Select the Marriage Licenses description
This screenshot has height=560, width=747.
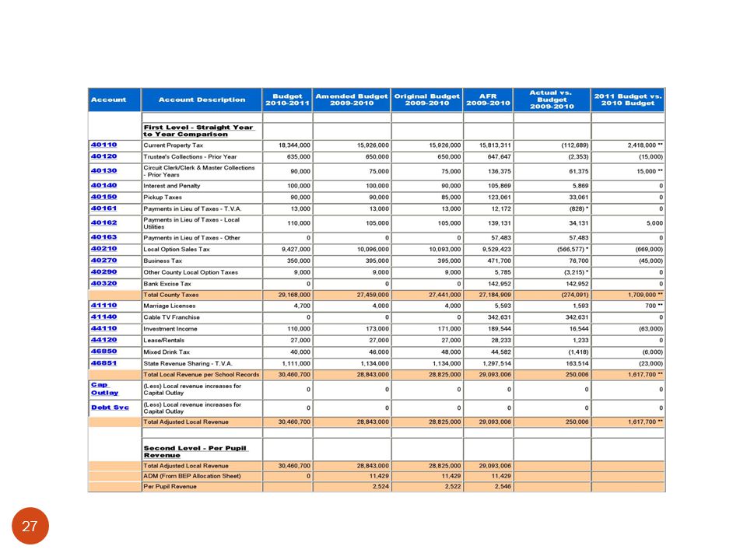coord(170,306)
